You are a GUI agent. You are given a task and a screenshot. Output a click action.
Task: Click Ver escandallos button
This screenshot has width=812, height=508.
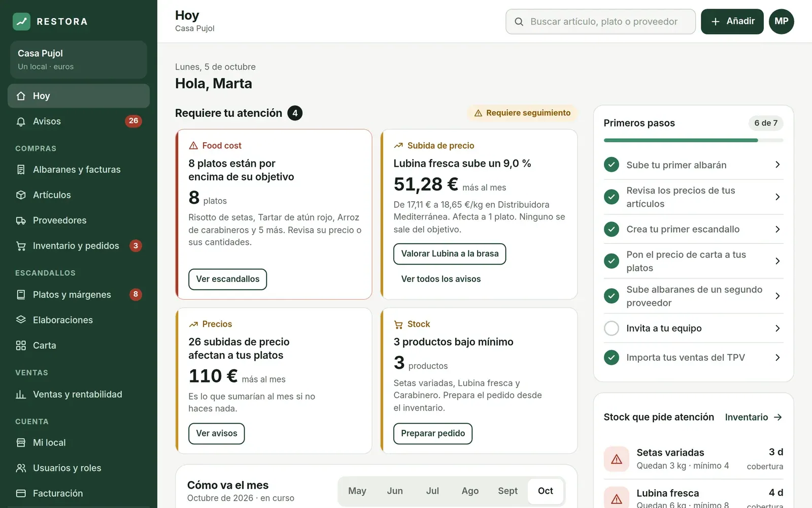coord(227,279)
